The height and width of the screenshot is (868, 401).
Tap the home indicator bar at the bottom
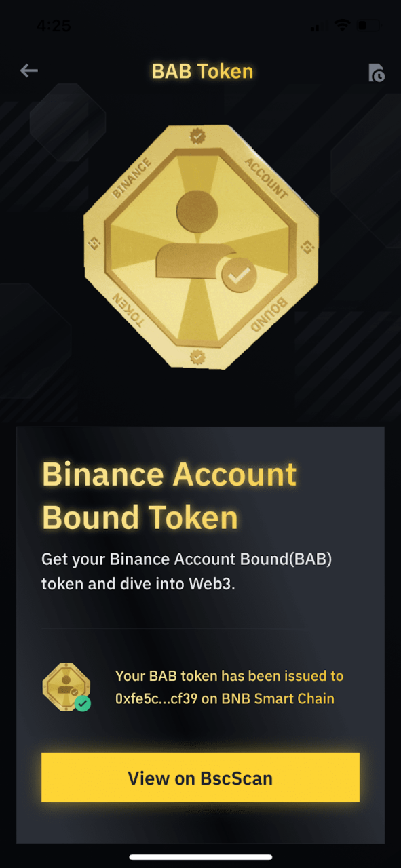tap(201, 857)
